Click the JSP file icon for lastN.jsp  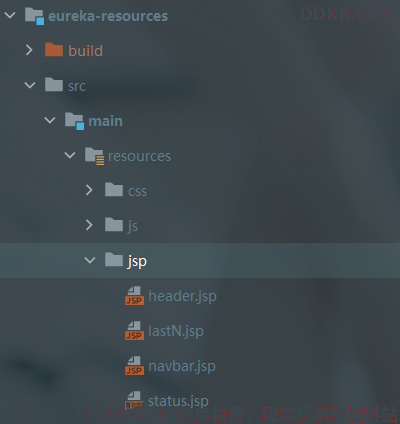tap(134, 331)
